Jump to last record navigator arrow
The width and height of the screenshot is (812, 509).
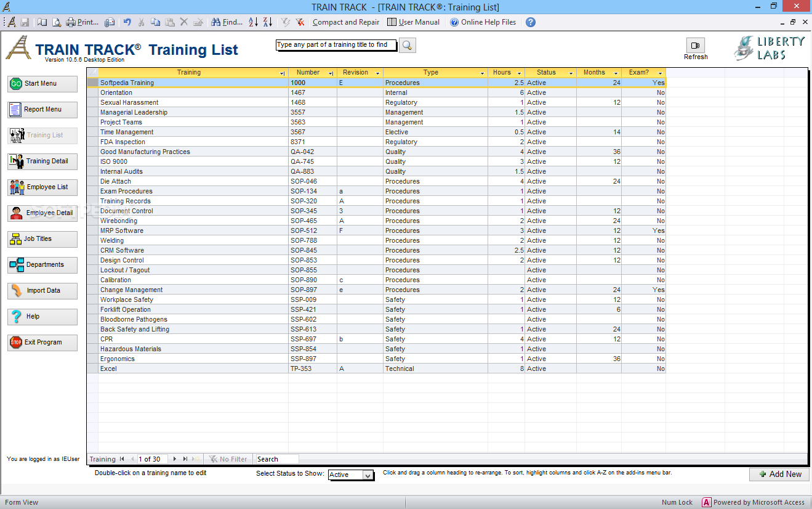[x=185, y=459]
